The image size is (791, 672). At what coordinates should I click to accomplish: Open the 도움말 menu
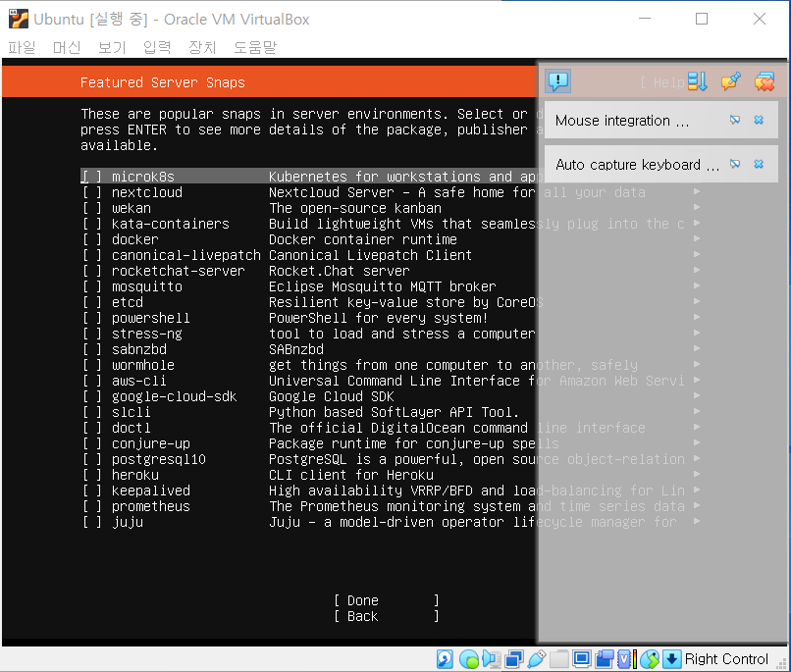pos(255,47)
